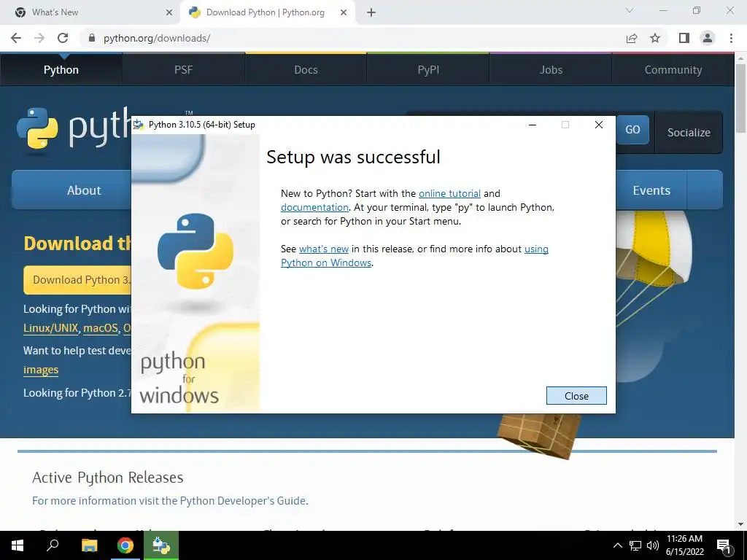Image resolution: width=747 pixels, height=560 pixels.
Task: Select PyPI in site top menu
Action: [x=428, y=69]
